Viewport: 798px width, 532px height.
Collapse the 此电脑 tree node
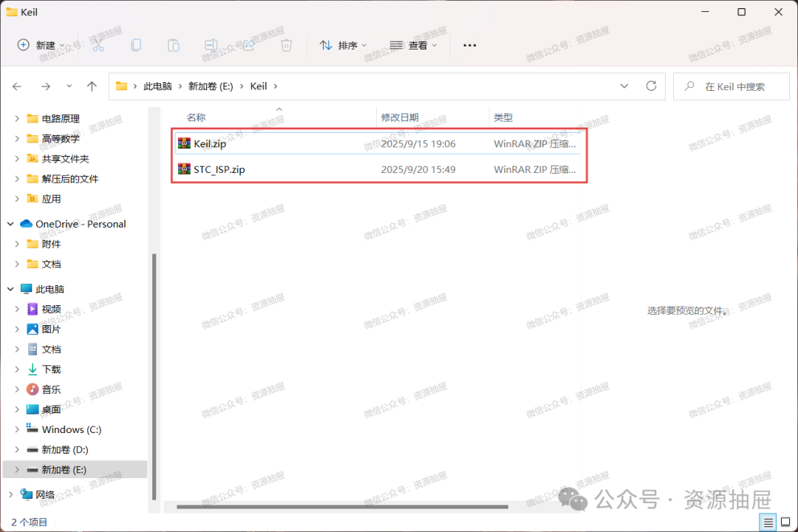pyautogui.click(x=10, y=289)
